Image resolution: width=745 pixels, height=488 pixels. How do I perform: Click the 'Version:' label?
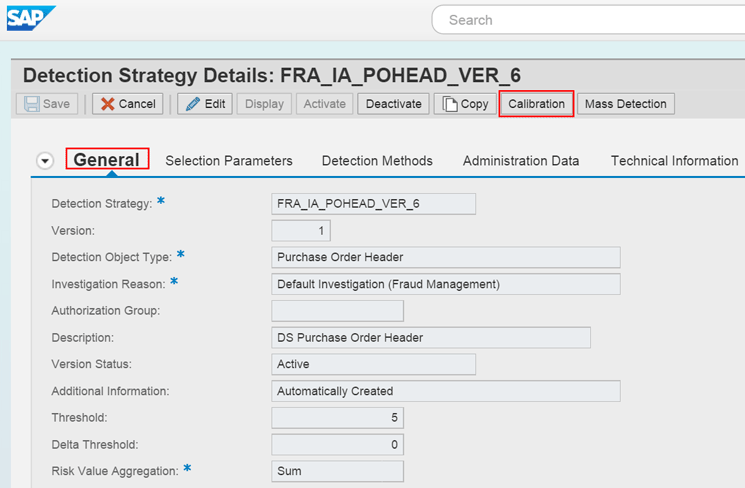[x=73, y=230]
